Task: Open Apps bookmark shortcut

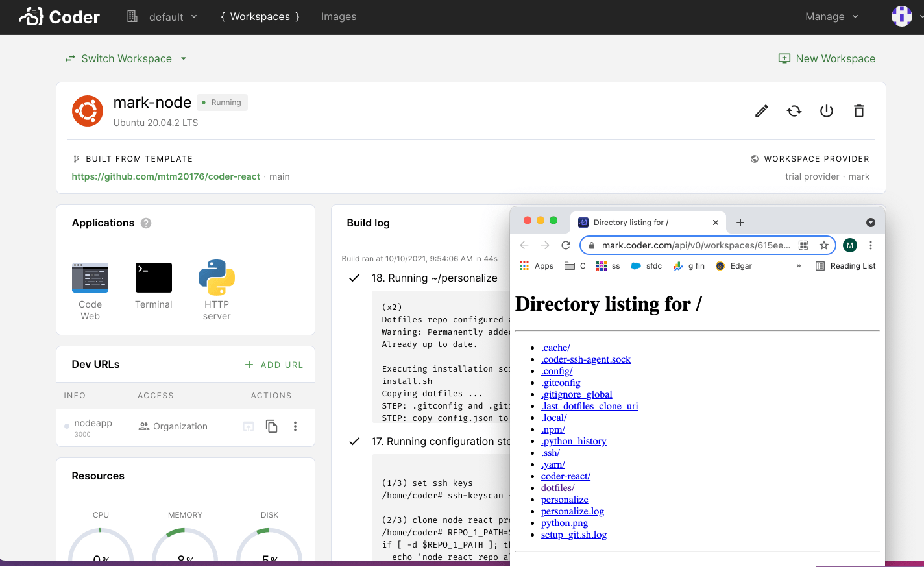Action: pyautogui.click(x=537, y=266)
